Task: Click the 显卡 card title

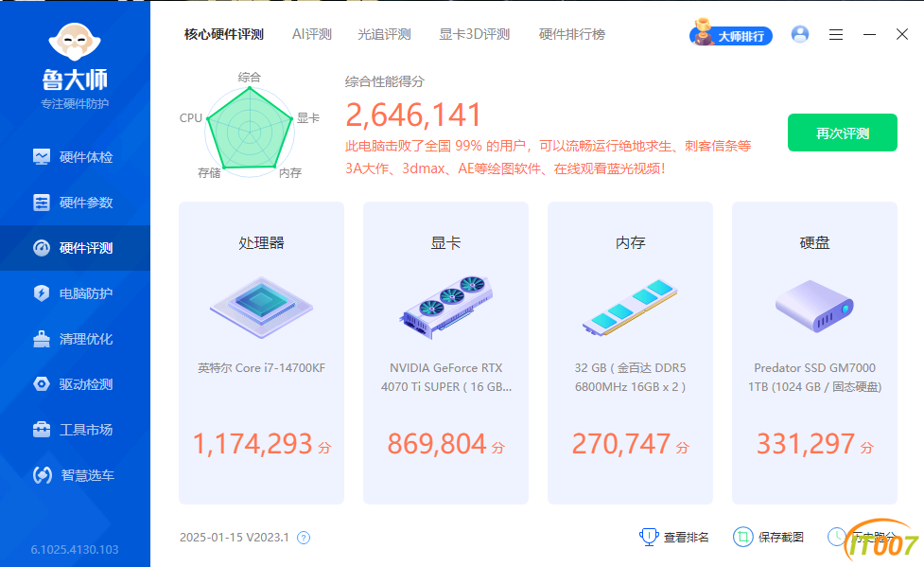Action: (446, 242)
